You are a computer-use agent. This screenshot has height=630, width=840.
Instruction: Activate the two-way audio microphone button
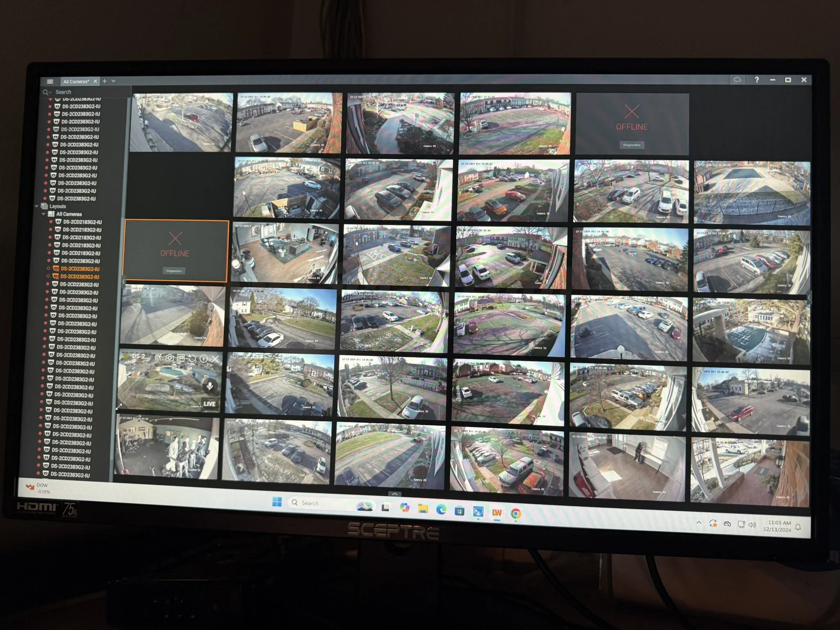click(210, 386)
